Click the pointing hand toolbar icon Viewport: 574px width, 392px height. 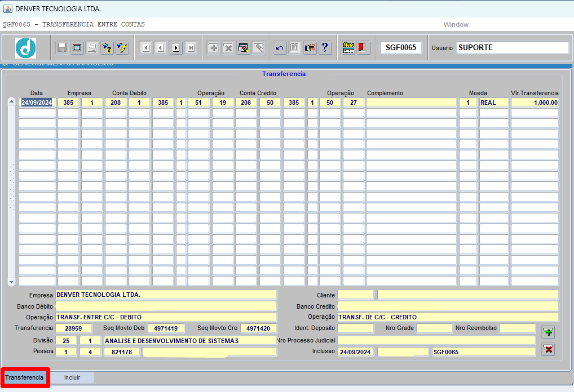point(310,47)
